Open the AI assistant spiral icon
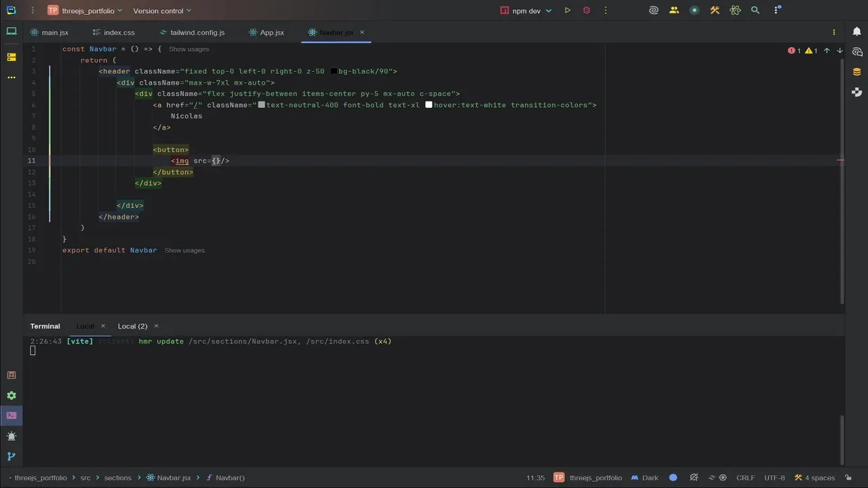Screen dimensions: 868x488 coord(654,11)
